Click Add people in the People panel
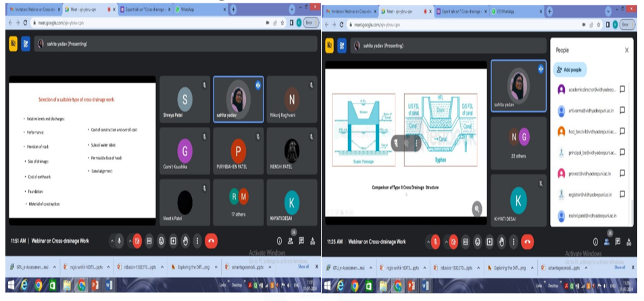This screenshot has width=644, height=301. click(x=568, y=70)
